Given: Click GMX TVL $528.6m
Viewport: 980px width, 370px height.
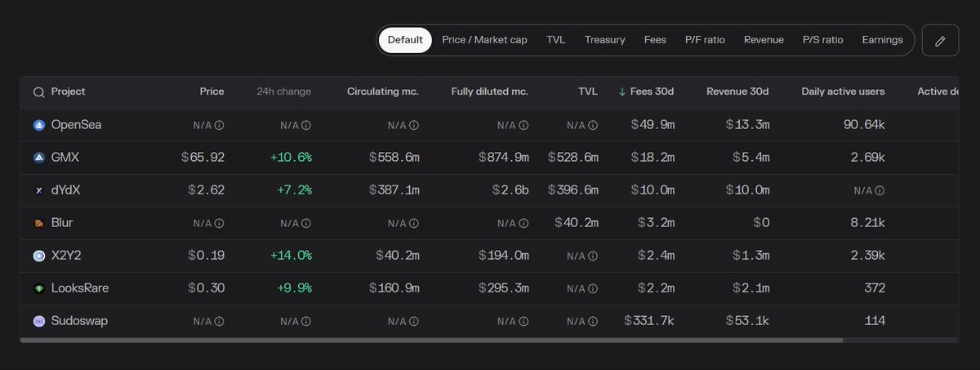Looking at the screenshot, I should [x=573, y=158].
